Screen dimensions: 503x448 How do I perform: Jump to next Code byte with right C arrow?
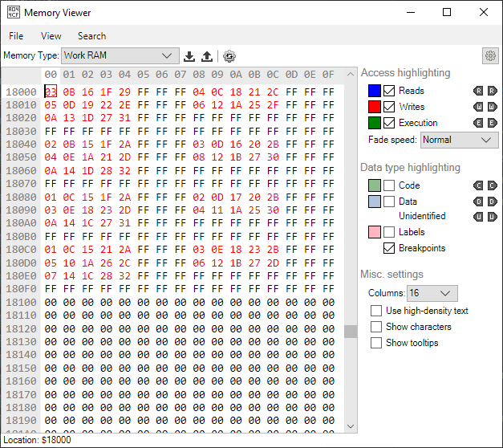[x=492, y=185]
